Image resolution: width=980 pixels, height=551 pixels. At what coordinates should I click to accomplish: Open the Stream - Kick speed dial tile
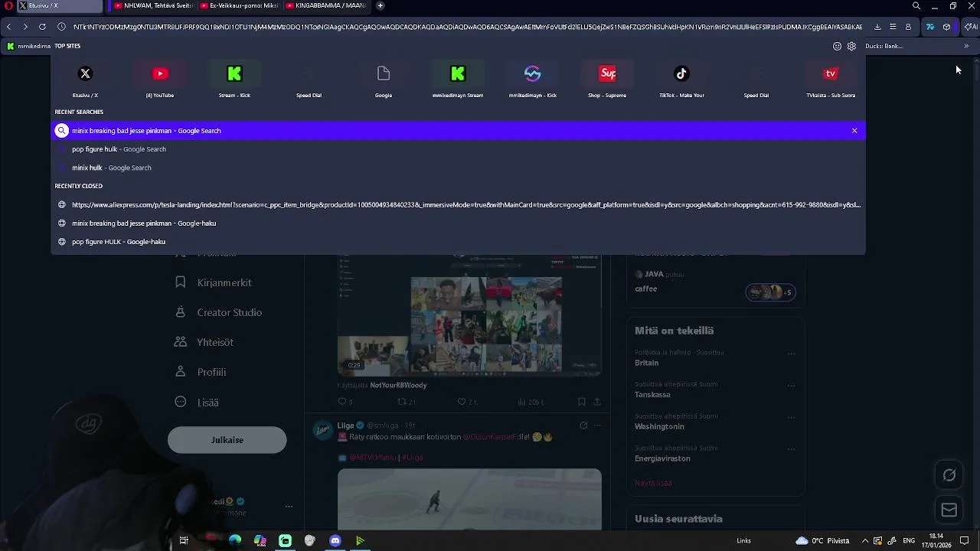(x=234, y=80)
